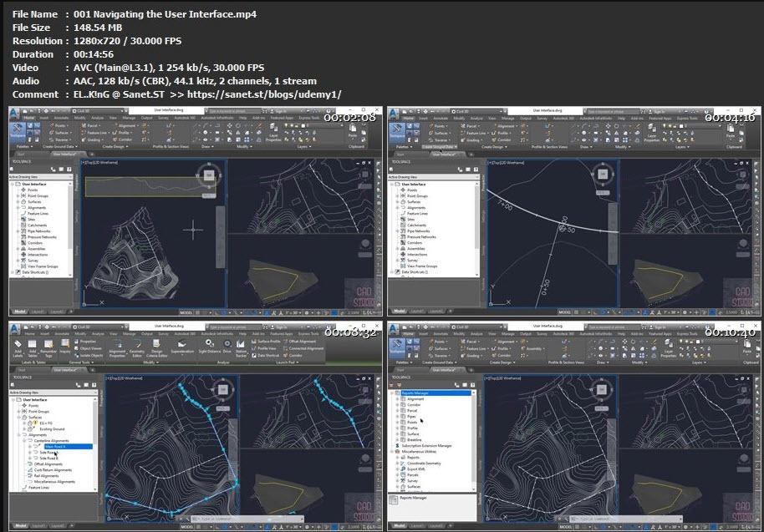
Task: Open the Active Drawing View dropdown in the 00:02:08 frame
Action: tap(39, 177)
